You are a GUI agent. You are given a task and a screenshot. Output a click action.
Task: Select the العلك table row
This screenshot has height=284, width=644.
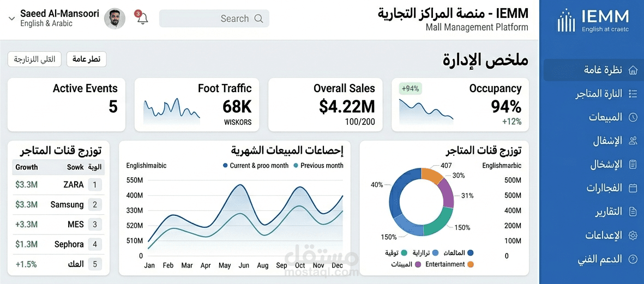point(58,264)
